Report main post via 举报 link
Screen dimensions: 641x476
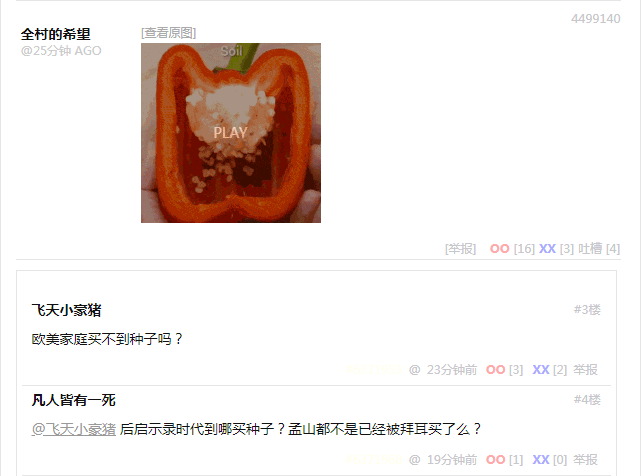pos(460,249)
